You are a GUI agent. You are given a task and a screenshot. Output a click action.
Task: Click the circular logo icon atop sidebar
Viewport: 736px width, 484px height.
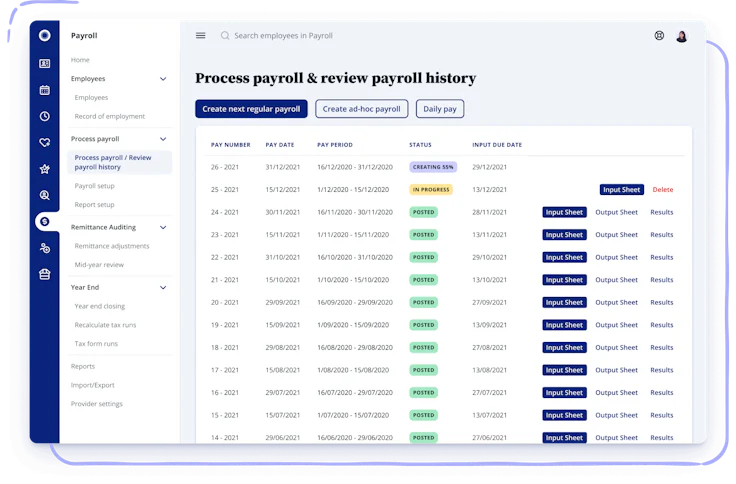tap(45, 35)
